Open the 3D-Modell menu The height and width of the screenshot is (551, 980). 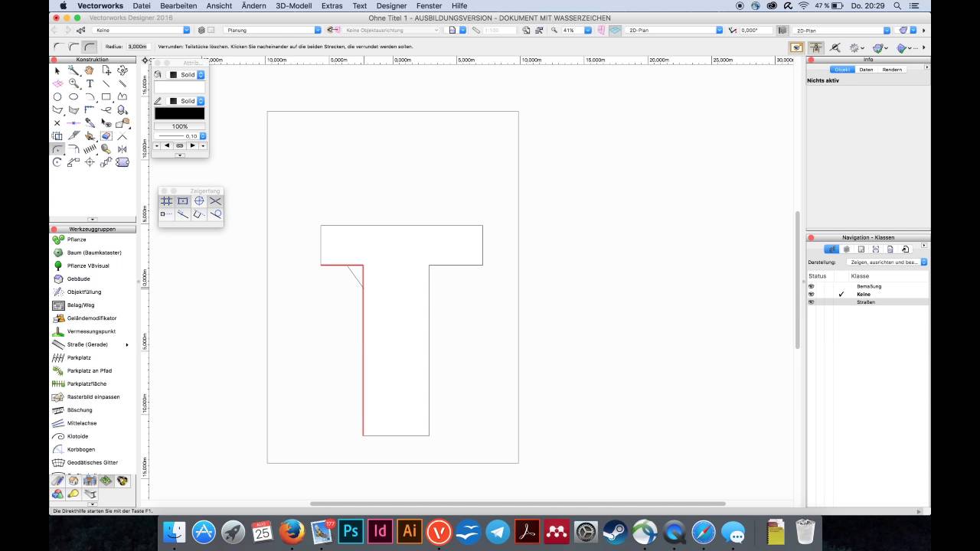click(x=294, y=5)
